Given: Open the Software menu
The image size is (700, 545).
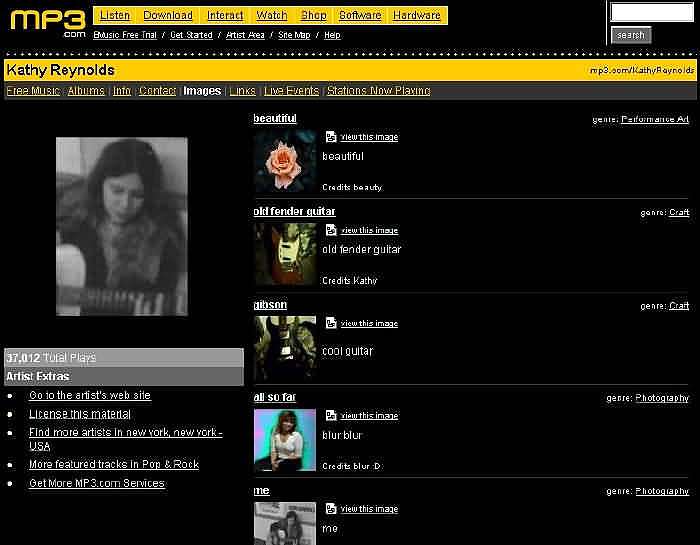Looking at the screenshot, I should [360, 15].
